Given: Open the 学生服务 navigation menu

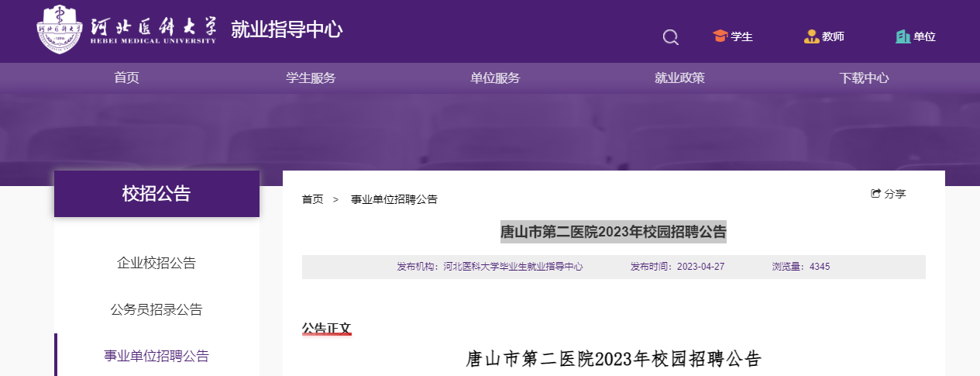Looking at the screenshot, I should point(311,78).
